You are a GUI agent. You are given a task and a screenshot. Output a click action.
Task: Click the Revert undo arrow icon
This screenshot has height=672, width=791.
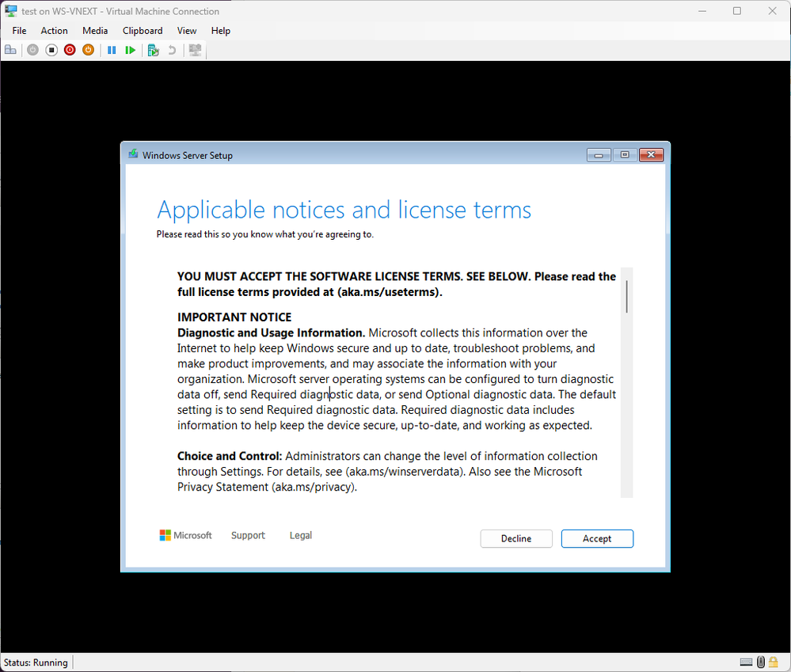tap(172, 50)
